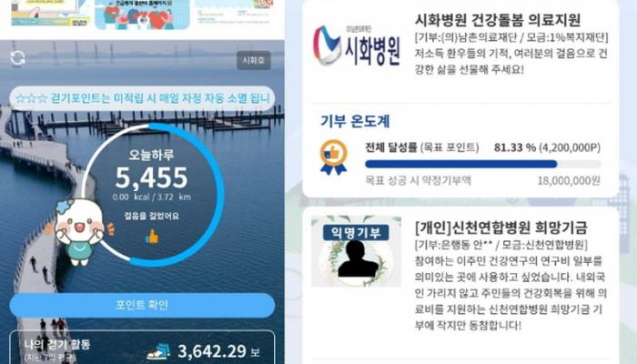Open the 나의 걷기 활동 panel
The height and width of the screenshot is (364, 637).
[x=142, y=348]
